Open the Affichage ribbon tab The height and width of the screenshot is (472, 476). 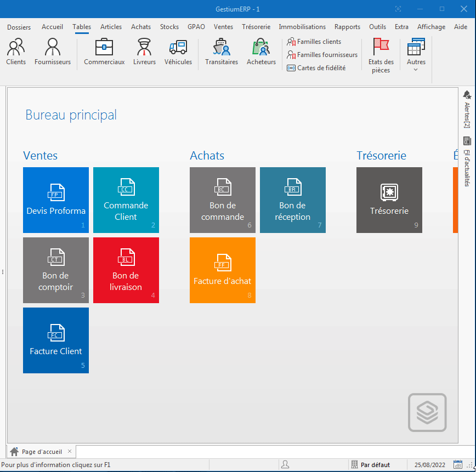431,27
